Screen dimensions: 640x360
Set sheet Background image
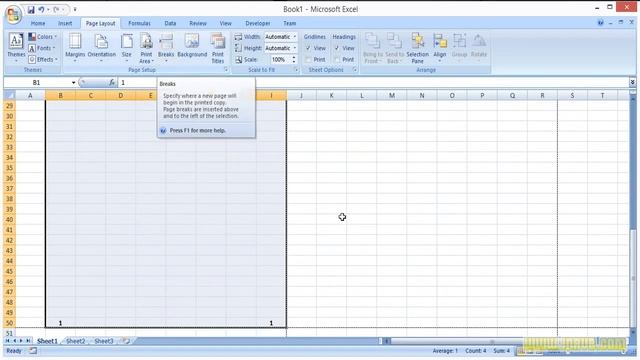point(192,46)
